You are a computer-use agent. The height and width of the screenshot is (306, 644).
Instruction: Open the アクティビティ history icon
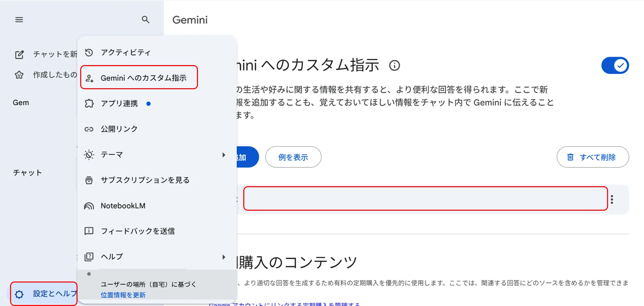point(89,52)
